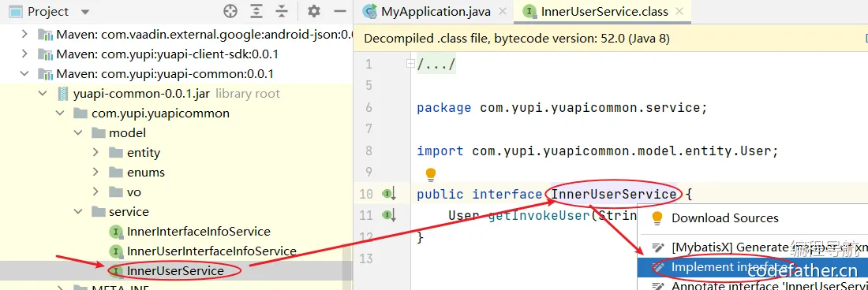Click the package declaration line
Image resolution: width=868 pixels, height=290 pixels.
click(562, 108)
